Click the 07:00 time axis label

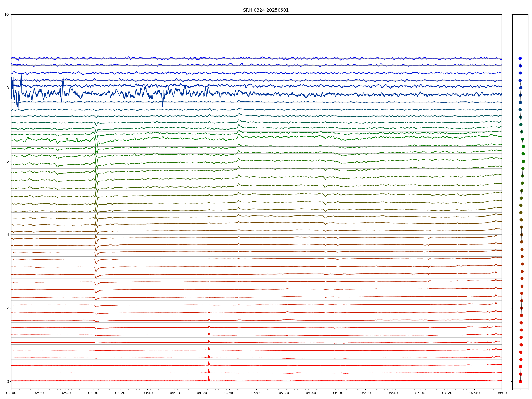[x=420, y=393]
